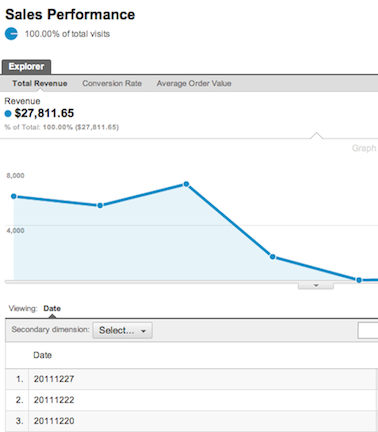Click the blue Revenue metric dot
The height and width of the screenshot is (432, 378).
point(8,114)
